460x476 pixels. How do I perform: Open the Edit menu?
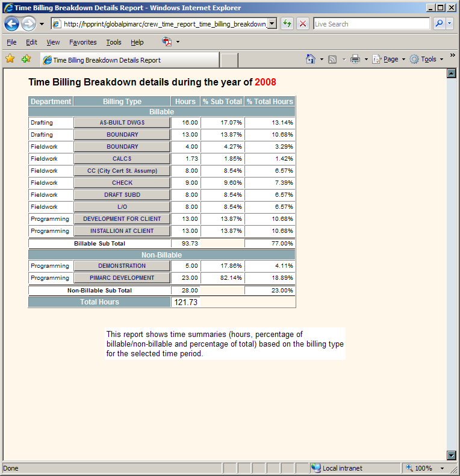coord(31,42)
